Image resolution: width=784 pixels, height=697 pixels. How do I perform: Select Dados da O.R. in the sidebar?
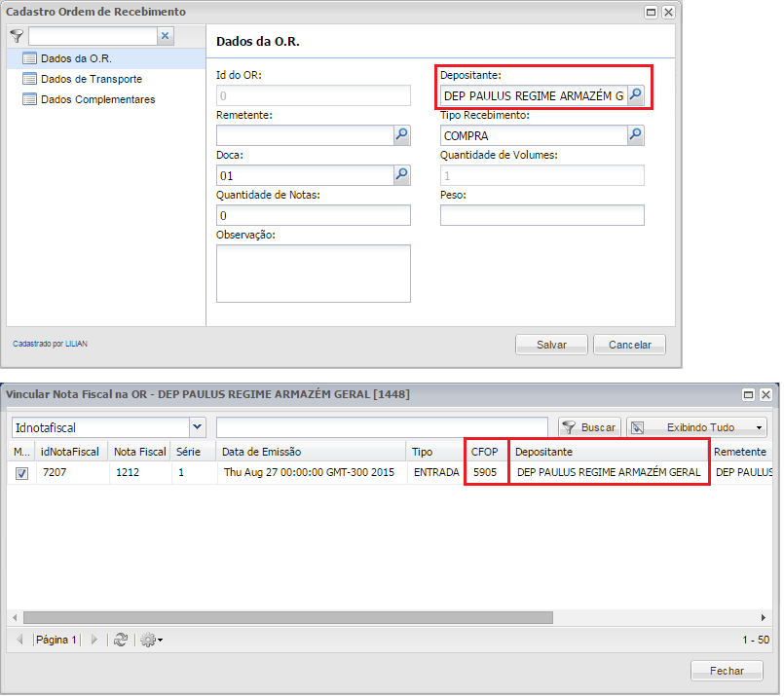point(106,58)
